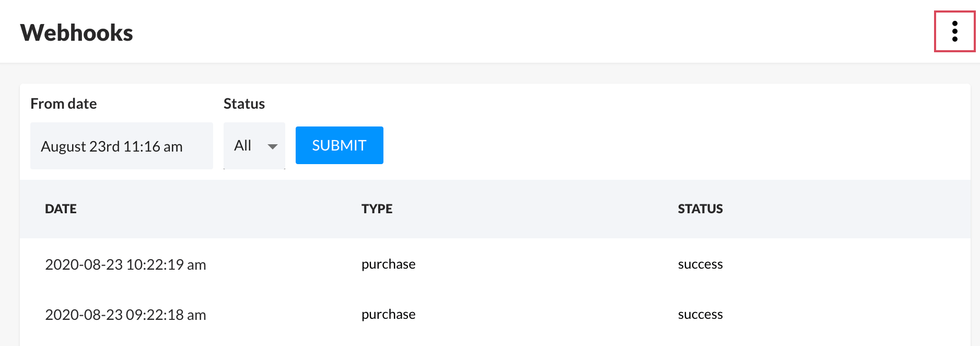Click 'purchase' type in the 10:22:19 row

tap(388, 264)
